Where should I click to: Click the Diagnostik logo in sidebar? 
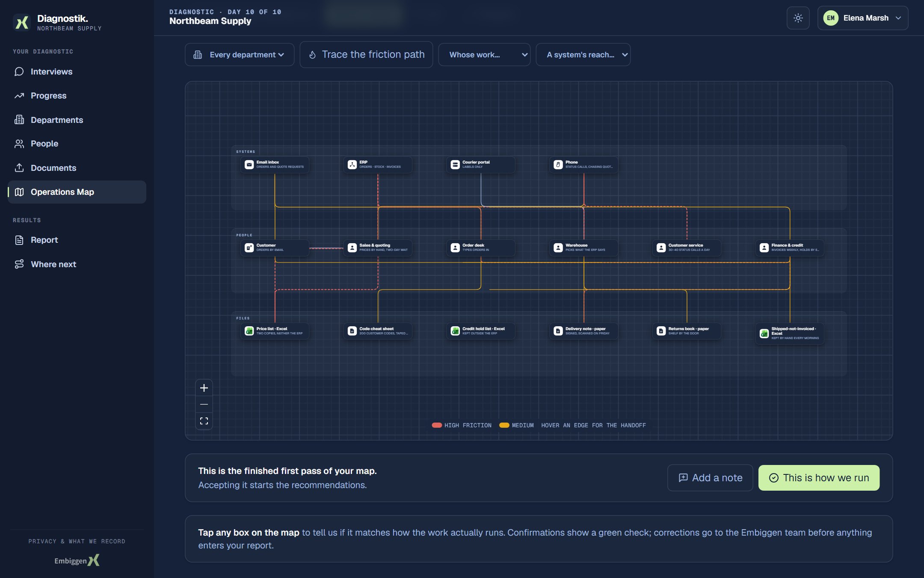[x=21, y=22]
